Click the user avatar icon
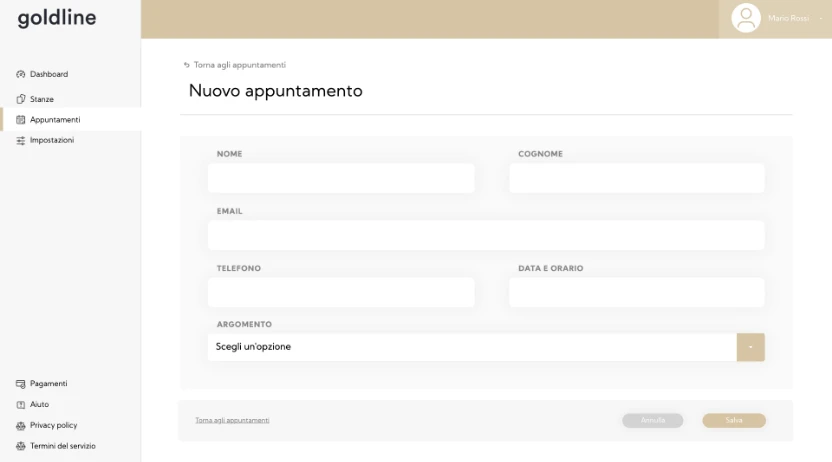Screen dimensions: 832x462 (746, 18)
